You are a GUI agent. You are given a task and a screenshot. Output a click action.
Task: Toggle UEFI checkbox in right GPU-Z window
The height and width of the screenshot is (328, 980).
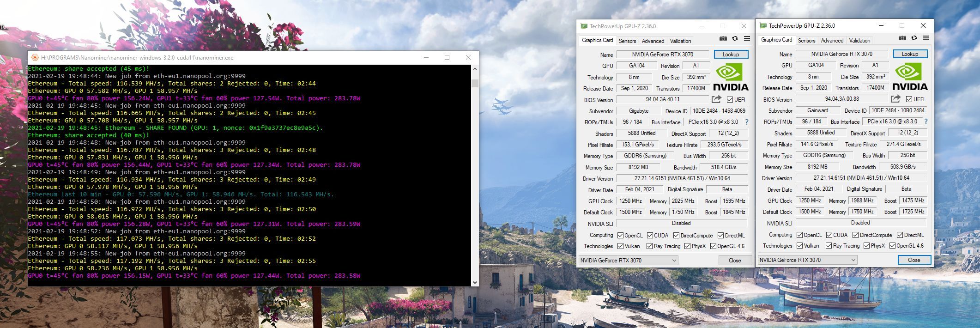(909, 99)
